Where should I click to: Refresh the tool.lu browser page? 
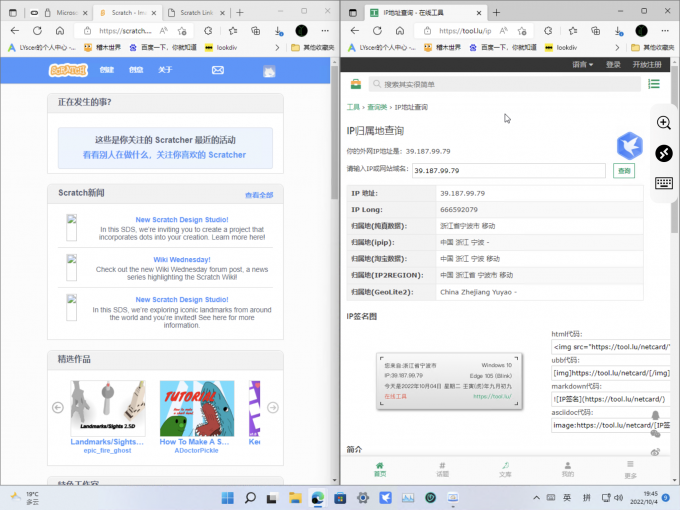pos(377,31)
